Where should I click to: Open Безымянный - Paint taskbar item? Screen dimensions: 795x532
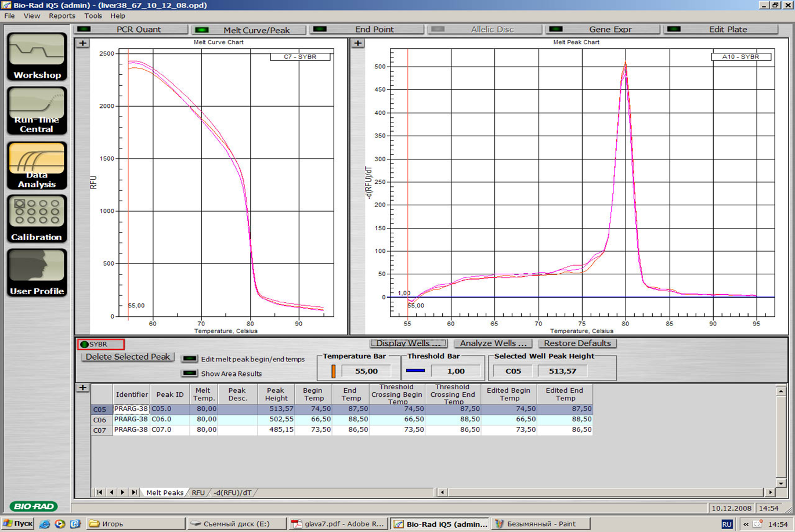[x=540, y=524]
